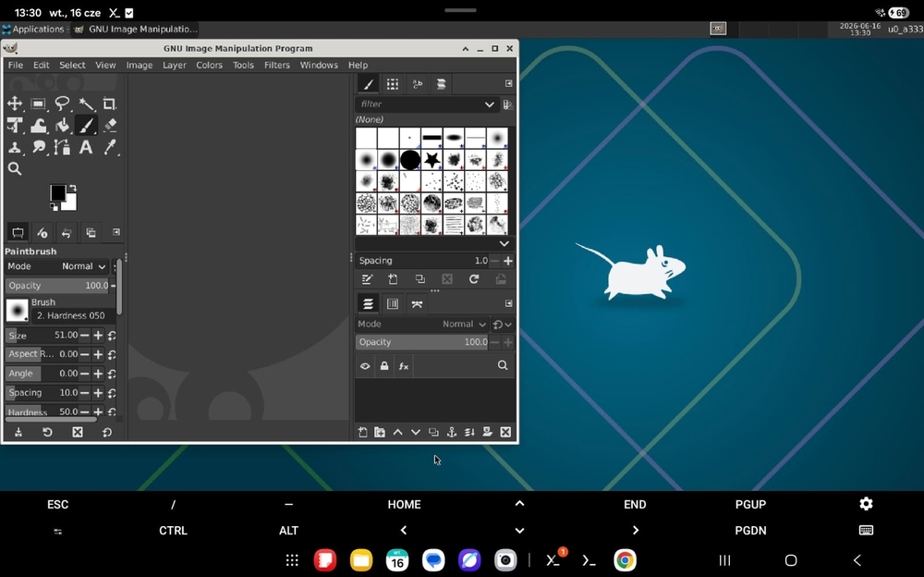This screenshot has width=924, height=577.
Task: Open the Colors menu
Action: pyautogui.click(x=209, y=65)
